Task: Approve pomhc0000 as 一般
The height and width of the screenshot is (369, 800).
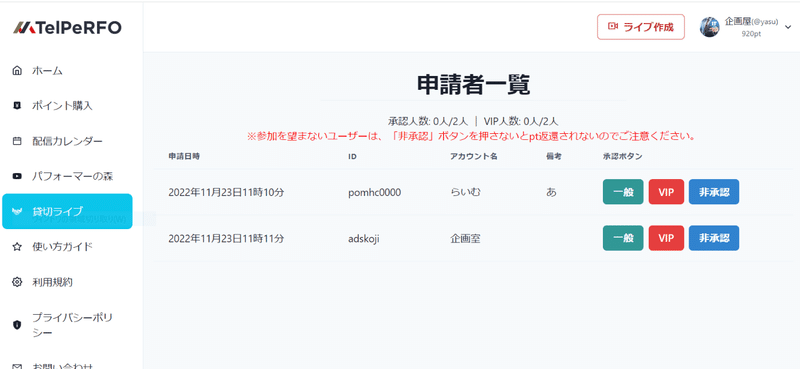Action: pyautogui.click(x=623, y=192)
